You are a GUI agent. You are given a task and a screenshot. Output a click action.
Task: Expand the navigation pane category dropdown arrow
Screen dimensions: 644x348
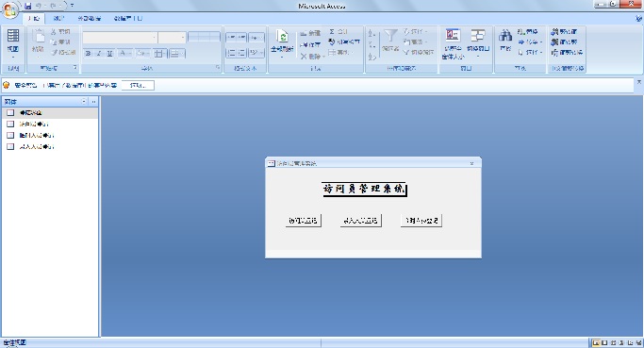pyautogui.click(x=84, y=101)
